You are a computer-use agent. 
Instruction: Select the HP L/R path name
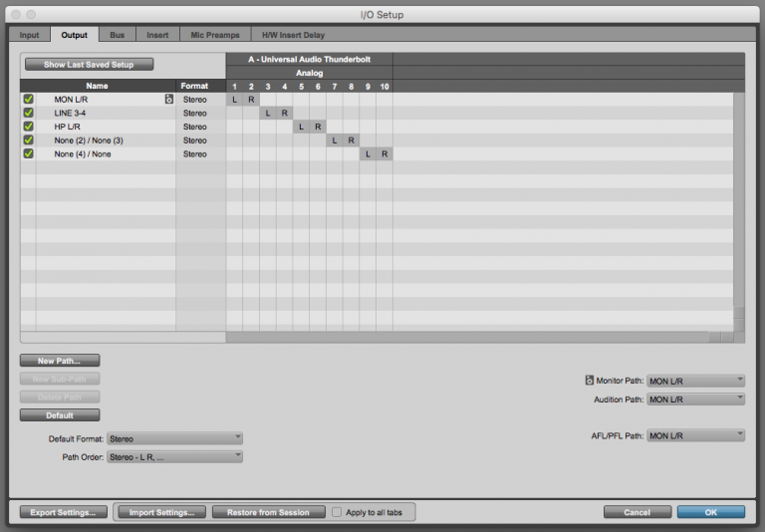(68, 127)
